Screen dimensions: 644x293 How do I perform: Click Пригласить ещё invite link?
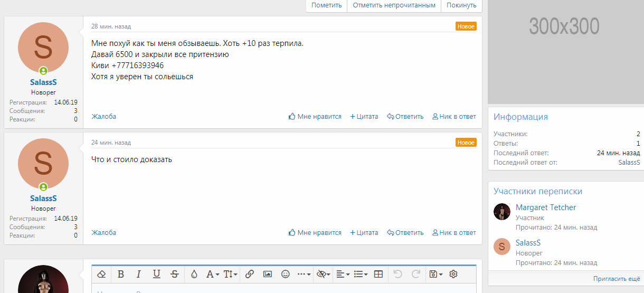coord(617,279)
